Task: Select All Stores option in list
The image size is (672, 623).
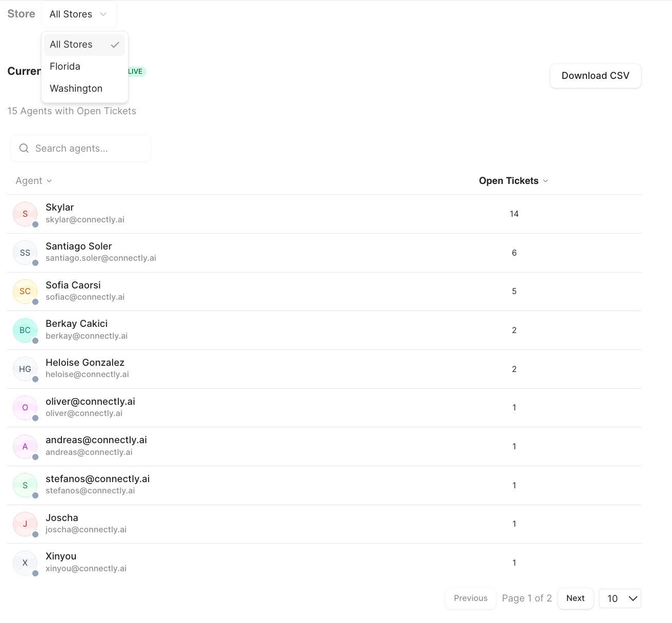Action: coord(85,45)
